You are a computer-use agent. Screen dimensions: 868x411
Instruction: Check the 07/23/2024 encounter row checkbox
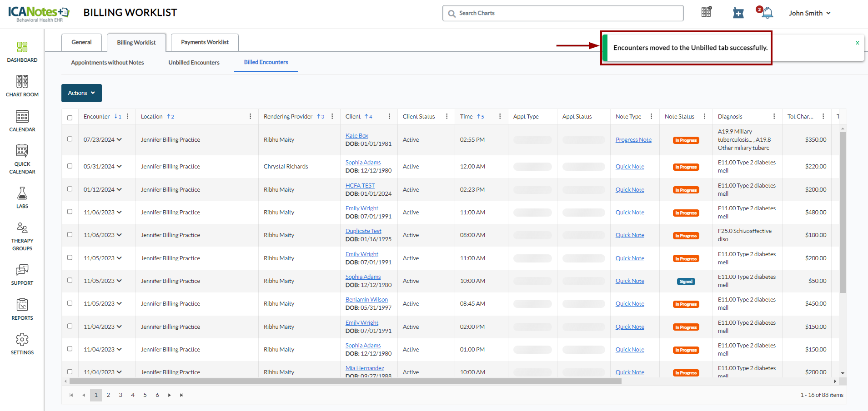[70, 139]
